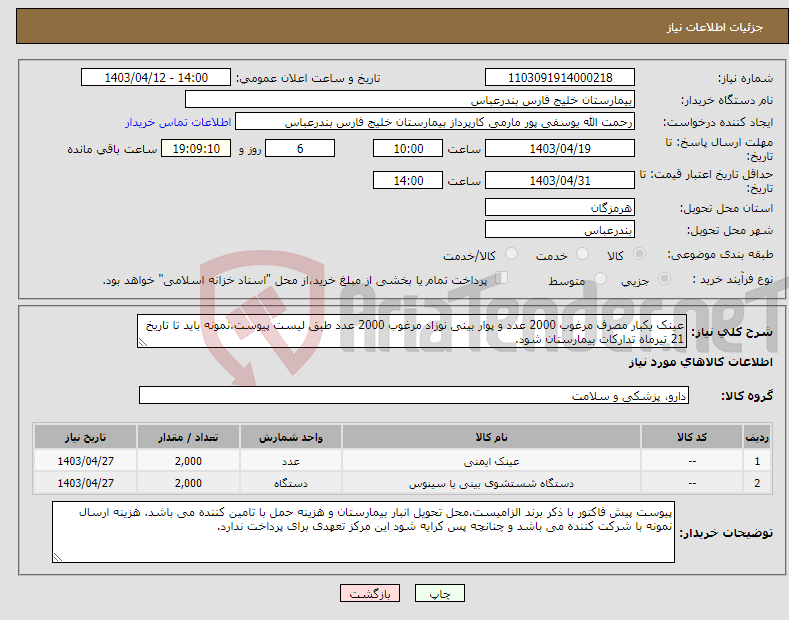This screenshot has height=620, width=789.
Task: Click the چاپ print button
Action: click(x=440, y=593)
